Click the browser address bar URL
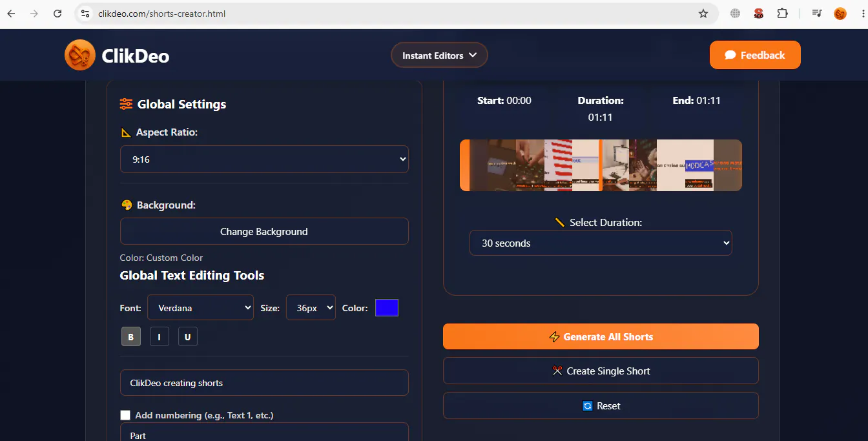The width and height of the screenshot is (868, 441). tap(161, 14)
